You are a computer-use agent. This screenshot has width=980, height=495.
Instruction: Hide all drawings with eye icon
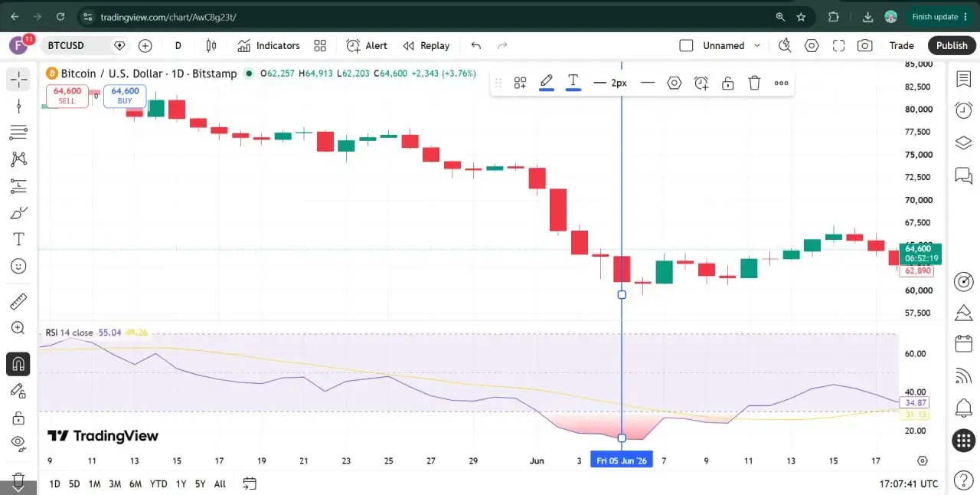[x=18, y=442]
